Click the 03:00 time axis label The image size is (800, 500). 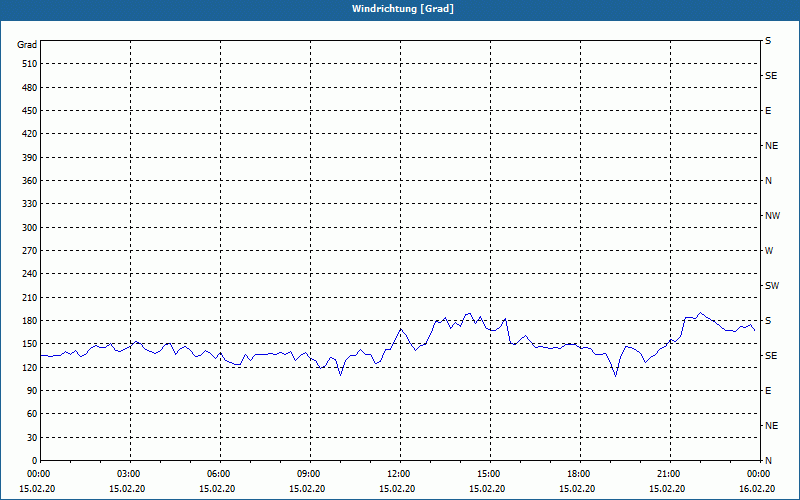pos(131,474)
